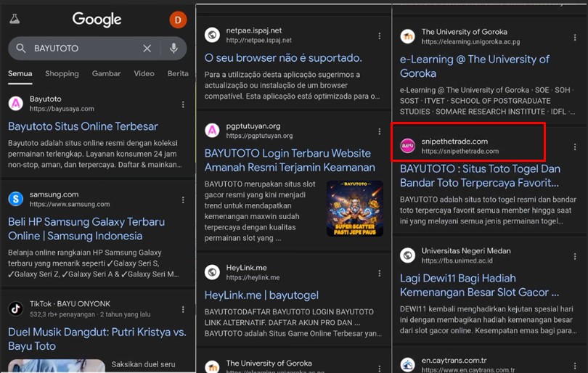Screen dimensions: 588x373
Task: Select the Video search tab
Action: point(144,73)
